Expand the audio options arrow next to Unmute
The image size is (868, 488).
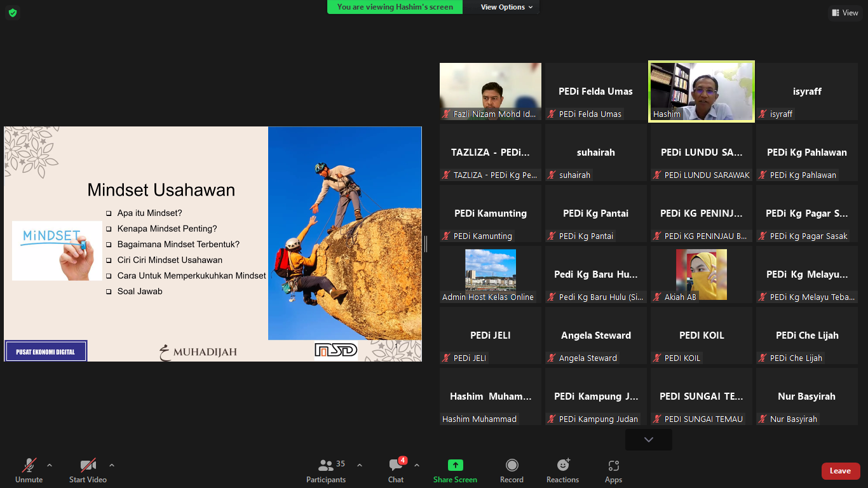[50, 465]
